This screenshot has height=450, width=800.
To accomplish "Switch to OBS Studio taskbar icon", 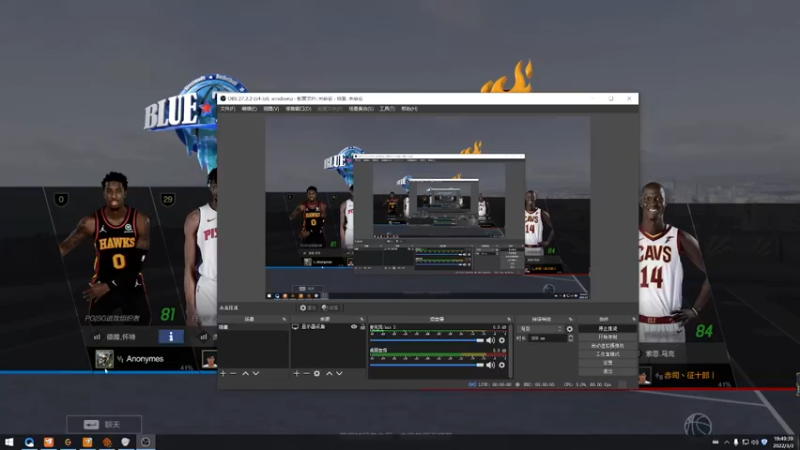I will click(145, 442).
